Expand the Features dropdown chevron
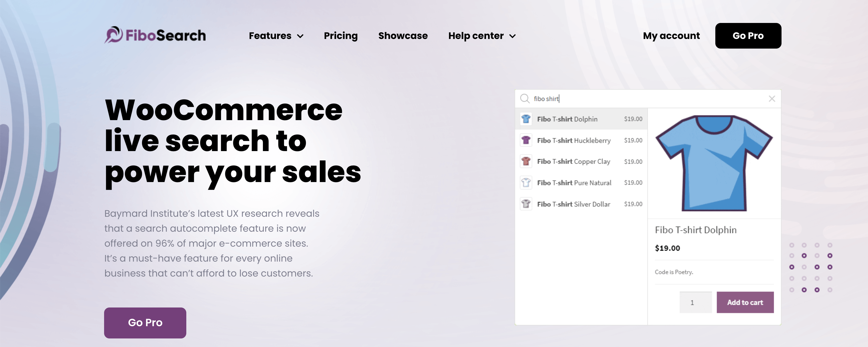This screenshot has width=868, height=347. click(x=300, y=36)
